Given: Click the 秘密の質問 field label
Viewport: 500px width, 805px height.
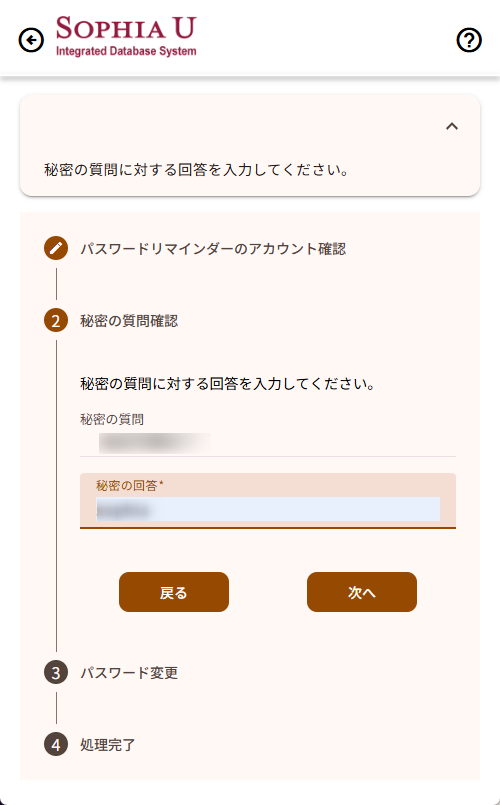Looking at the screenshot, I should coord(112,419).
